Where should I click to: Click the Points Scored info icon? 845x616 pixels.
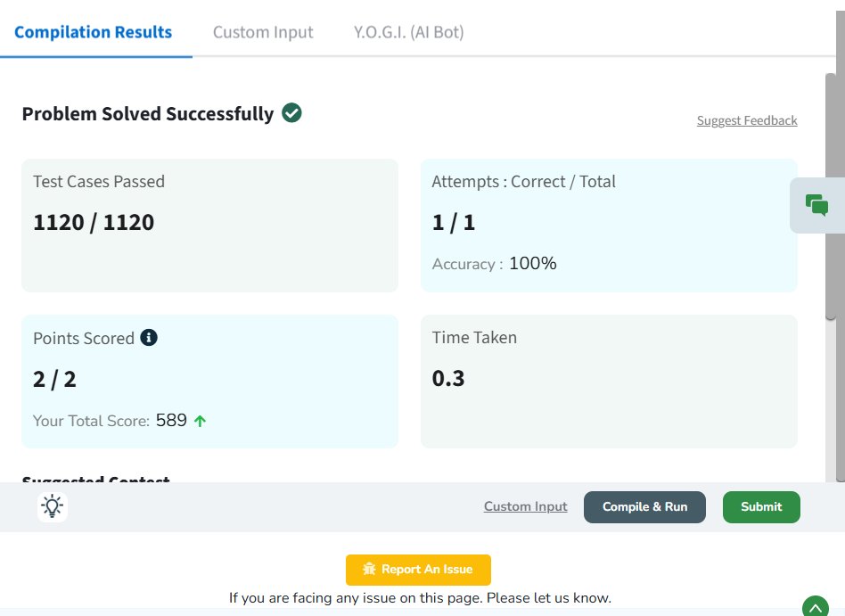pos(149,337)
